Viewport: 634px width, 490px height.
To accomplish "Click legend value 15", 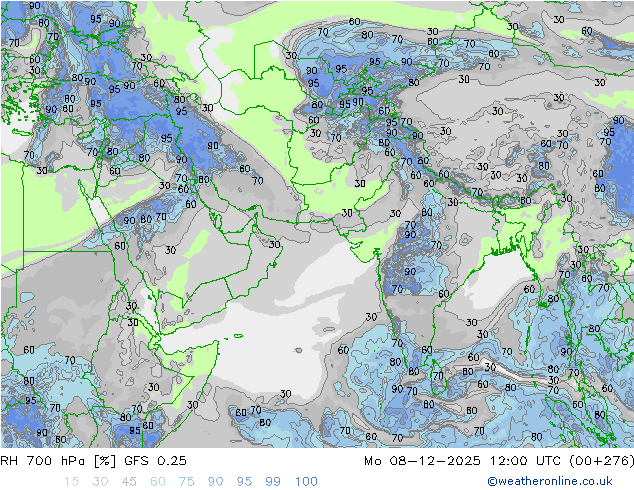I will pyautogui.click(x=72, y=482).
